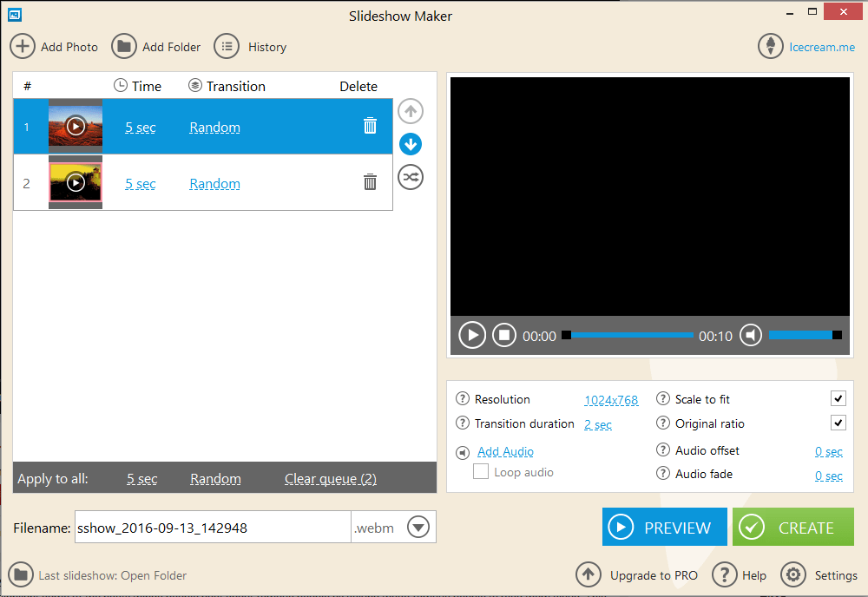Open the Add Folder tool
Viewport: 868px width, 597px height.
[124, 46]
